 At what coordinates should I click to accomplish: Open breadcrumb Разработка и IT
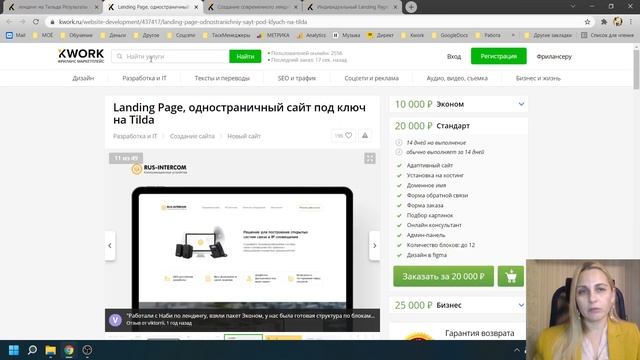pos(135,136)
